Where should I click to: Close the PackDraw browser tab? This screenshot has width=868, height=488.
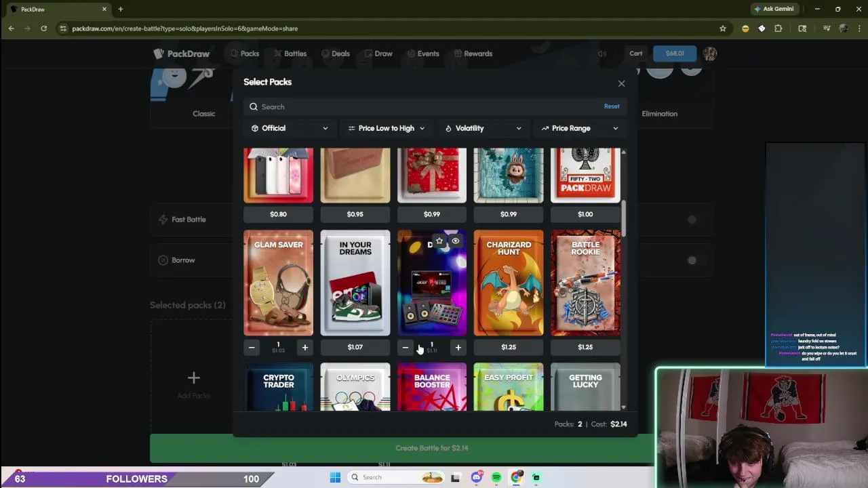point(104,9)
